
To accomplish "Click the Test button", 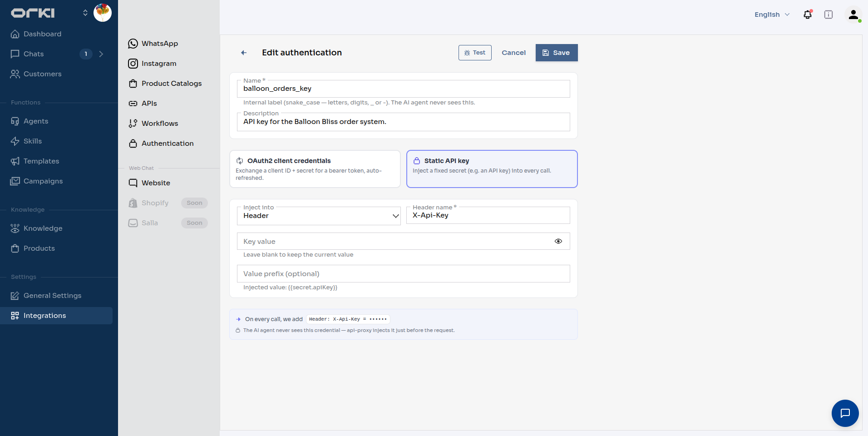I will pos(475,53).
